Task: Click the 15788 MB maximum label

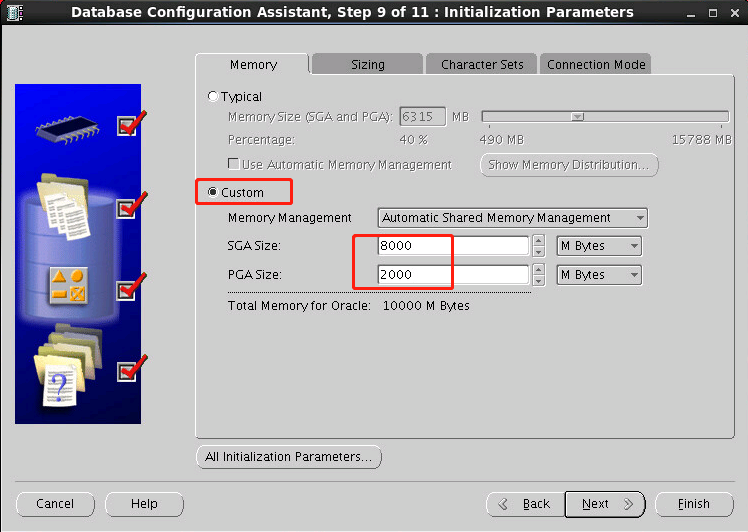Action: 701,140
